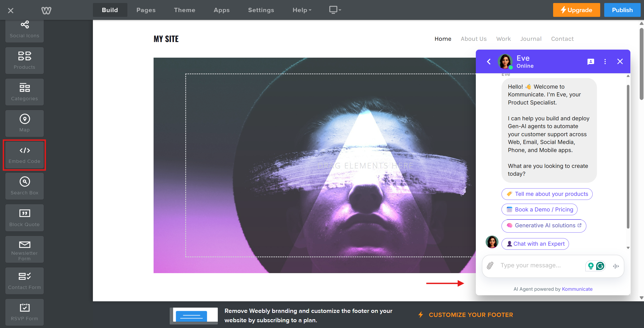Choose Book a Demo / Pricing
The width and height of the screenshot is (644, 328).
pyautogui.click(x=539, y=210)
